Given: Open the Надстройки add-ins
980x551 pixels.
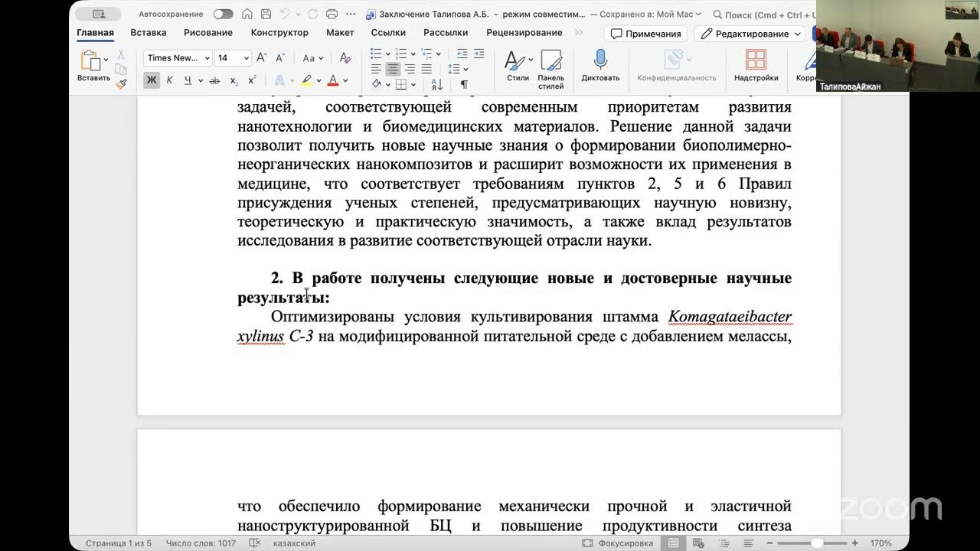Looking at the screenshot, I should (x=756, y=67).
